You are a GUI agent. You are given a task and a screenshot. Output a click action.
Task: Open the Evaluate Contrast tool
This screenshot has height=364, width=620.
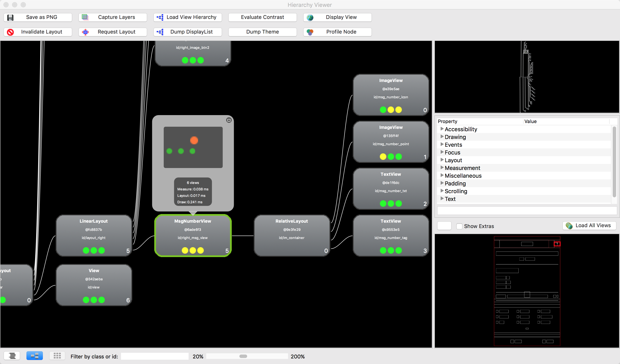(262, 17)
